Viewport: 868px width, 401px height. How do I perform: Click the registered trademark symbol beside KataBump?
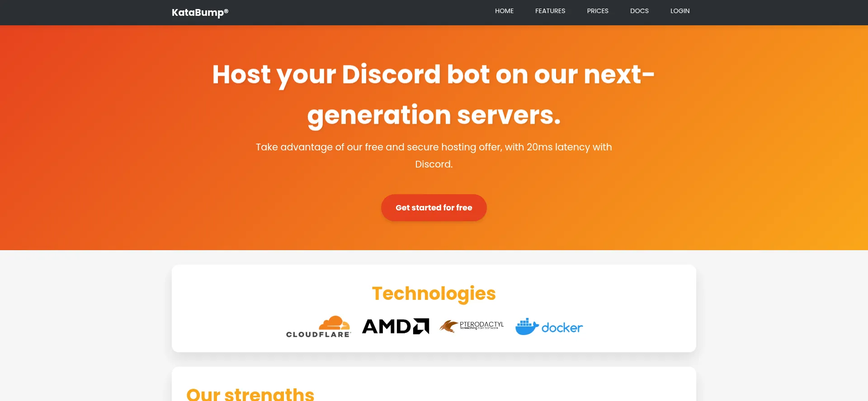tap(226, 11)
